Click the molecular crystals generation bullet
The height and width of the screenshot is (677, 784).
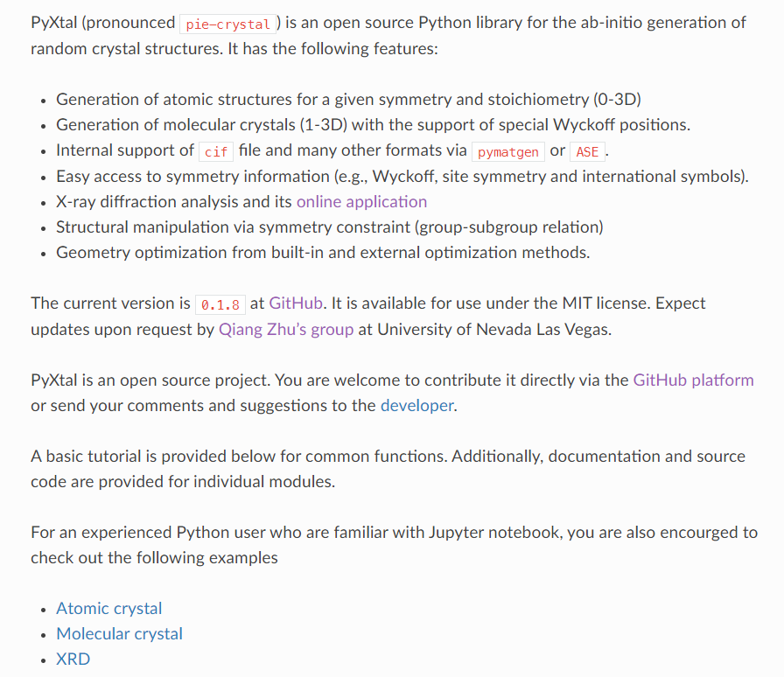coord(373,125)
